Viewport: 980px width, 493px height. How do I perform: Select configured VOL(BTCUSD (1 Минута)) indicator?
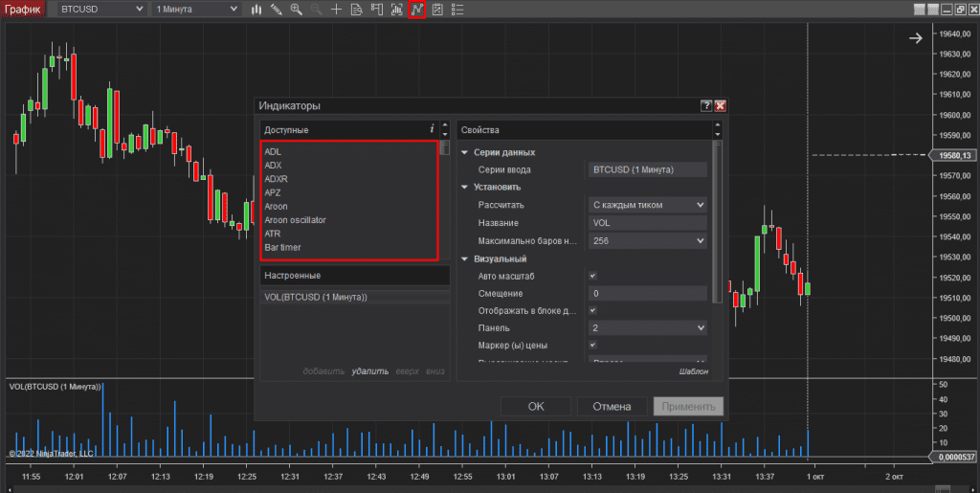354,298
